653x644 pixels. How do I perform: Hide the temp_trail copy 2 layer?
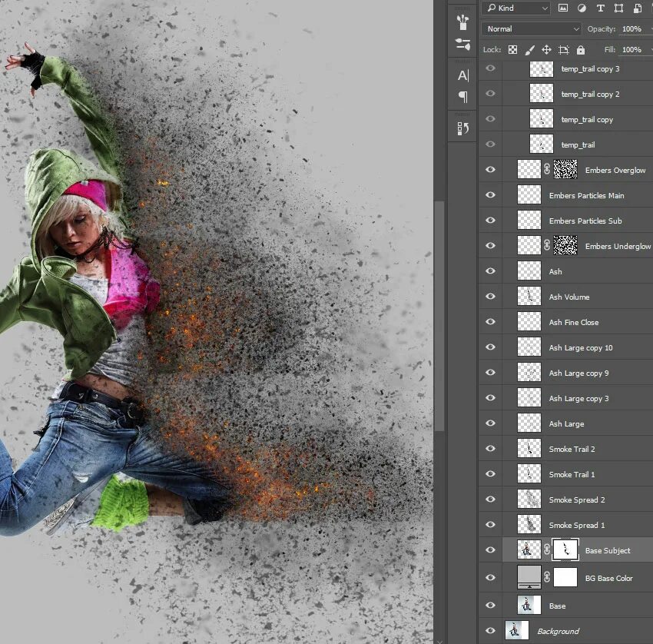click(491, 93)
